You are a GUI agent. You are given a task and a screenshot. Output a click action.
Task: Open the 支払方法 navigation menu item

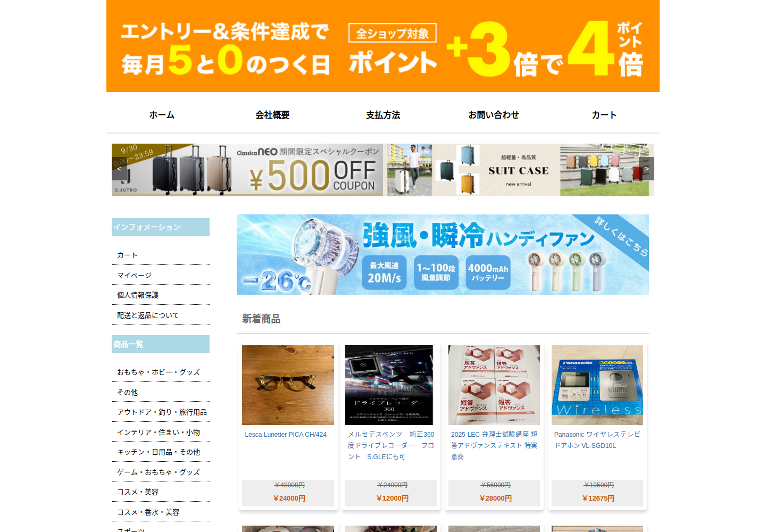coord(383,115)
